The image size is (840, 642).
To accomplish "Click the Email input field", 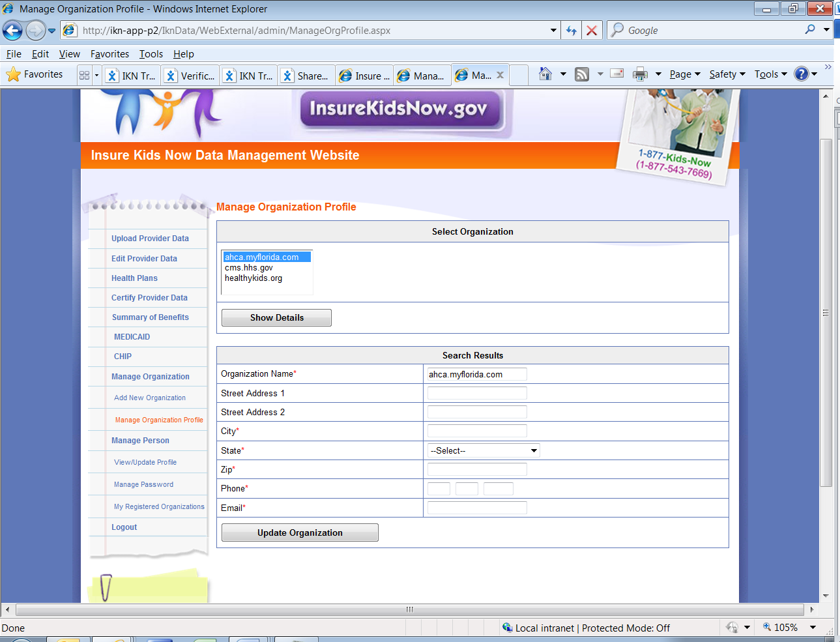I will pos(477,508).
